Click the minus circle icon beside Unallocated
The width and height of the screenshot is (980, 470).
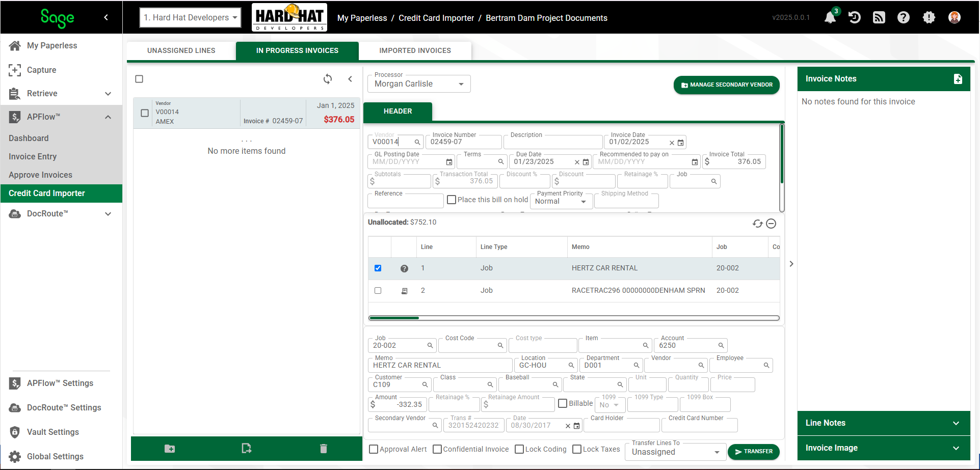point(771,224)
